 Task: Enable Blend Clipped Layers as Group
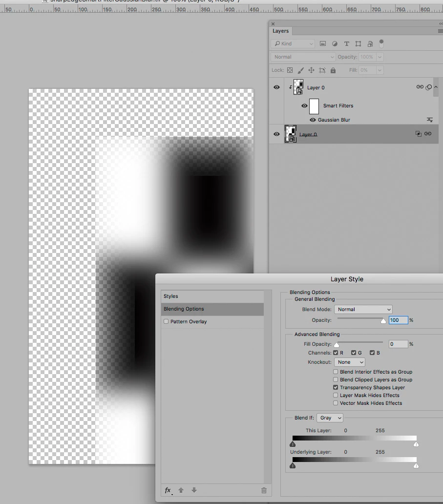336,379
